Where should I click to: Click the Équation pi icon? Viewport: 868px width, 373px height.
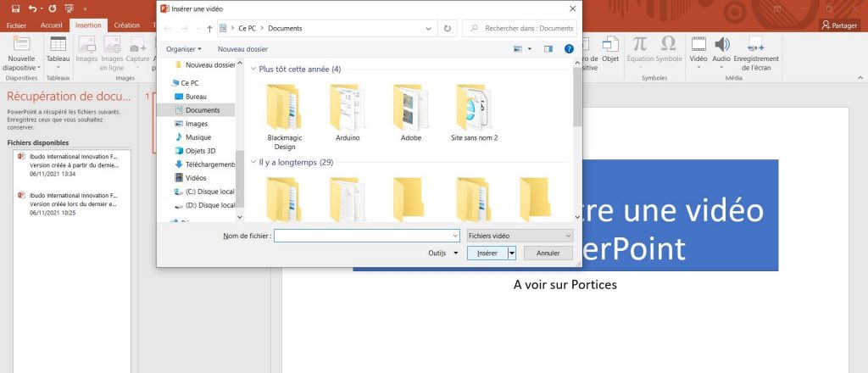tap(640, 44)
